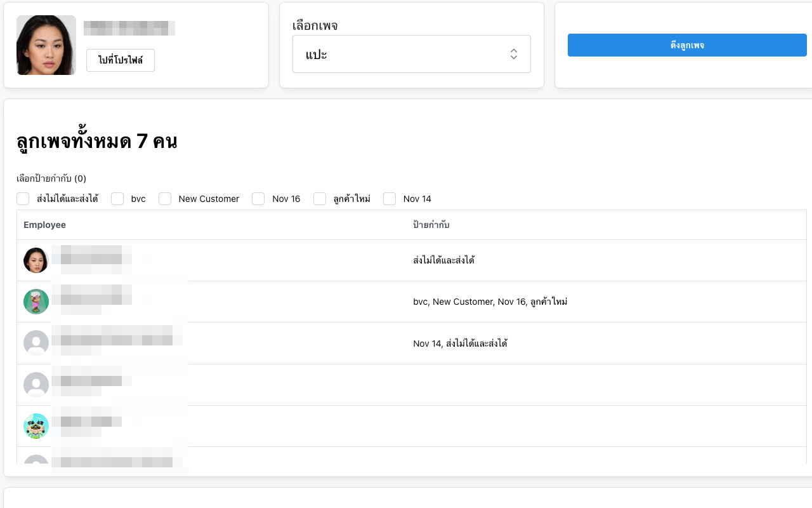This screenshot has width=812, height=508.
Task: Click the first employee's avatar in the table
Action: 36,260
